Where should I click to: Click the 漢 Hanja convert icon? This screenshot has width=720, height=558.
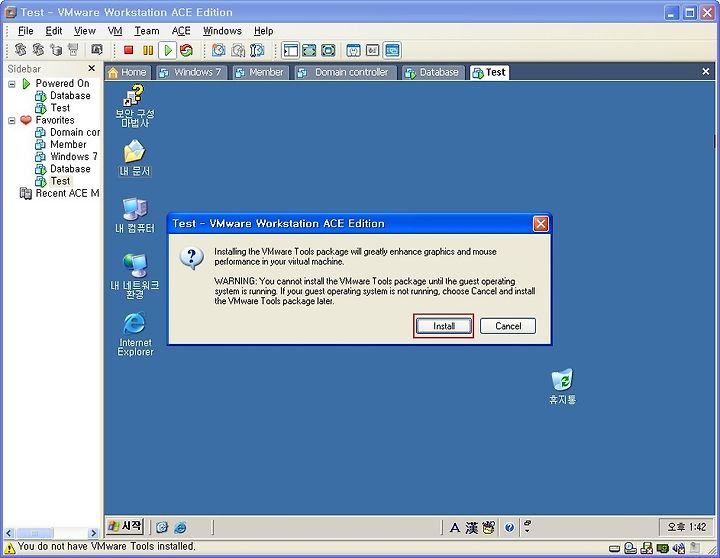pos(472,528)
